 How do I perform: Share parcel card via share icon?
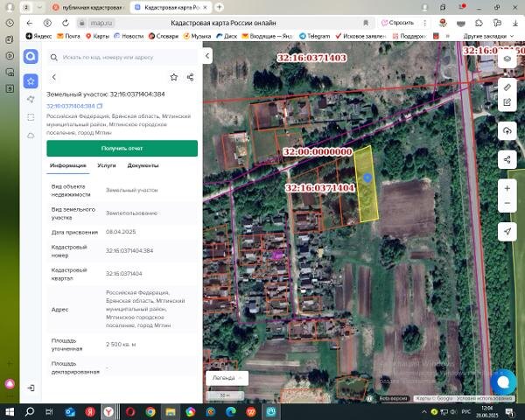190,77
